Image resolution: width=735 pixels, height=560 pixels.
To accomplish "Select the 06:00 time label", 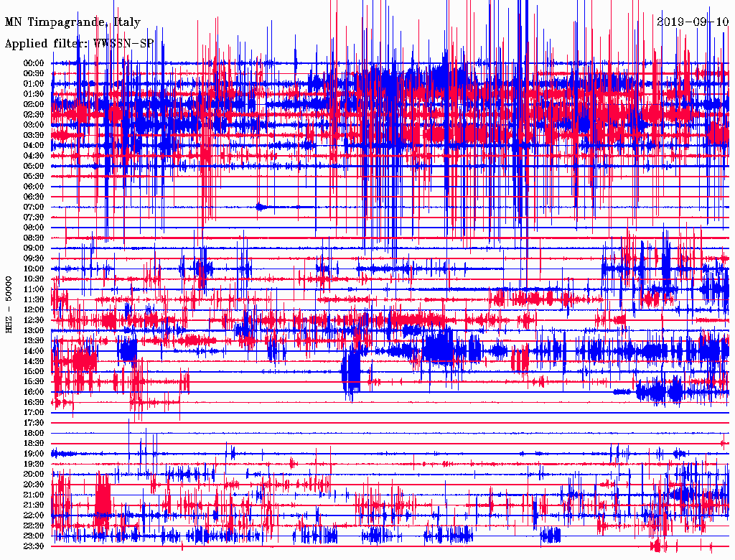I will 34,186.
